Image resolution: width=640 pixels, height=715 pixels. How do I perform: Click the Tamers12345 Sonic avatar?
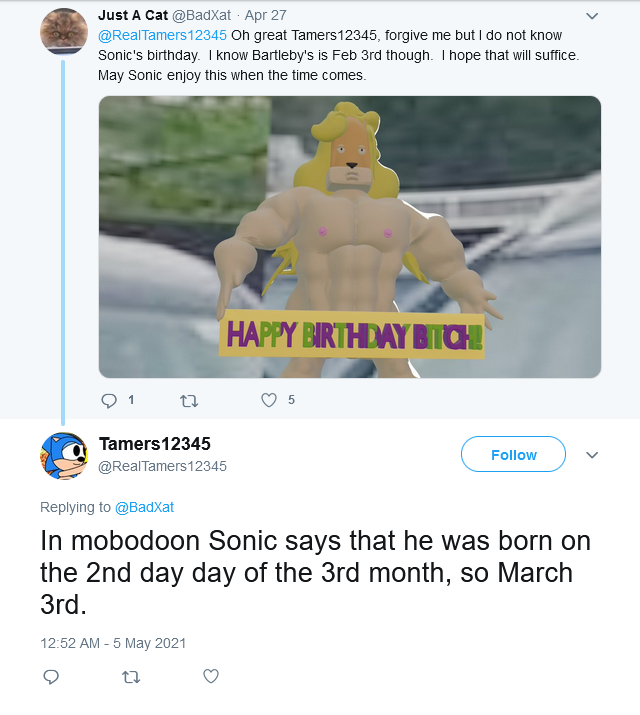pyautogui.click(x=64, y=456)
